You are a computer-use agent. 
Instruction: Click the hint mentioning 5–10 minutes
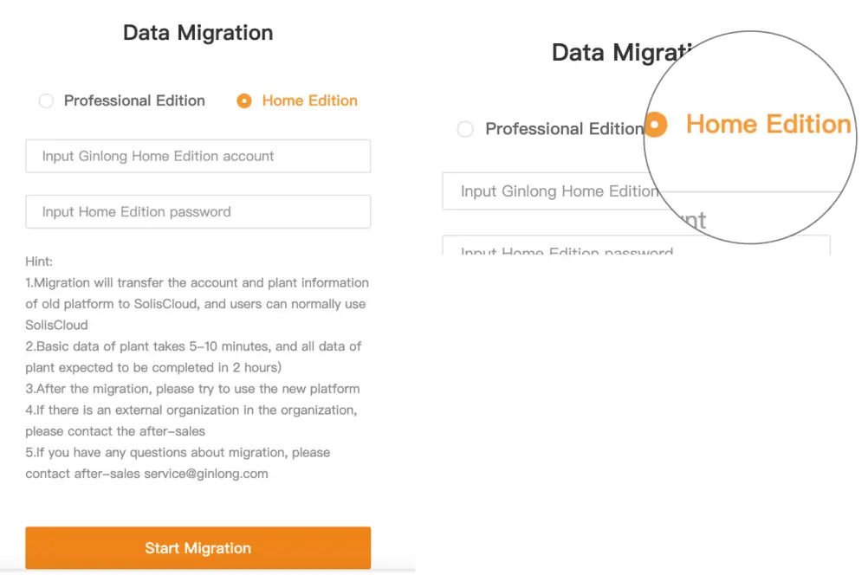pos(193,357)
